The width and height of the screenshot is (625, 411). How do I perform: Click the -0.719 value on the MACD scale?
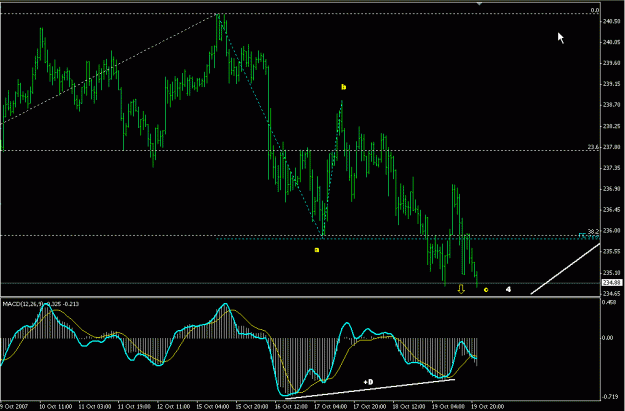(611, 397)
